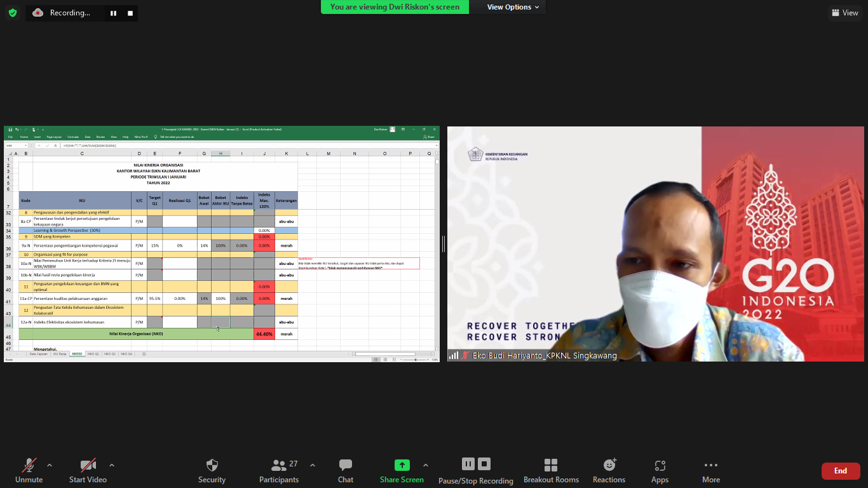Click the green encryption shield icon
Viewport: 868px width, 488px height.
(12, 13)
